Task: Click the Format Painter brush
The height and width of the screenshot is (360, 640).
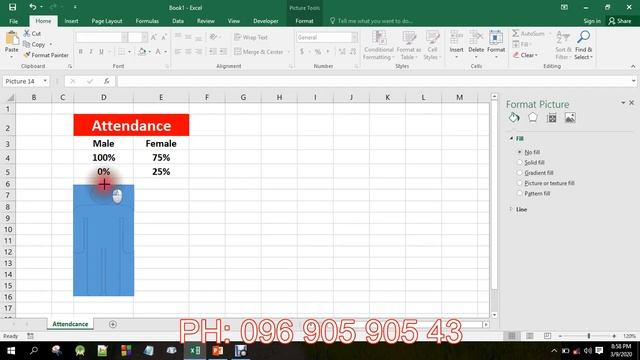Action: pyautogui.click(x=46, y=55)
